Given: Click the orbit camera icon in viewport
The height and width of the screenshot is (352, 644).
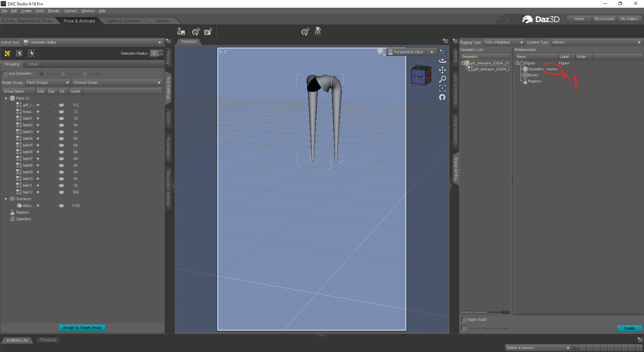Looking at the screenshot, I should pyautogui.click(x=442, y=61).
